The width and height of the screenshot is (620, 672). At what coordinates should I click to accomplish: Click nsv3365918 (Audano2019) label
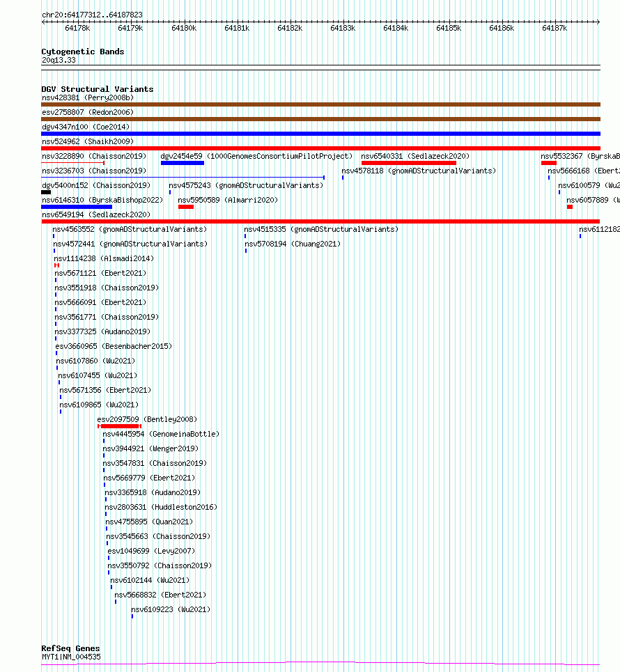153,492
